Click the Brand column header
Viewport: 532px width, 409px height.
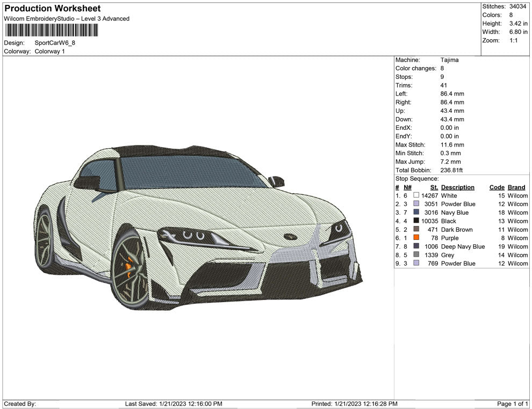click(x=516, y=187)
